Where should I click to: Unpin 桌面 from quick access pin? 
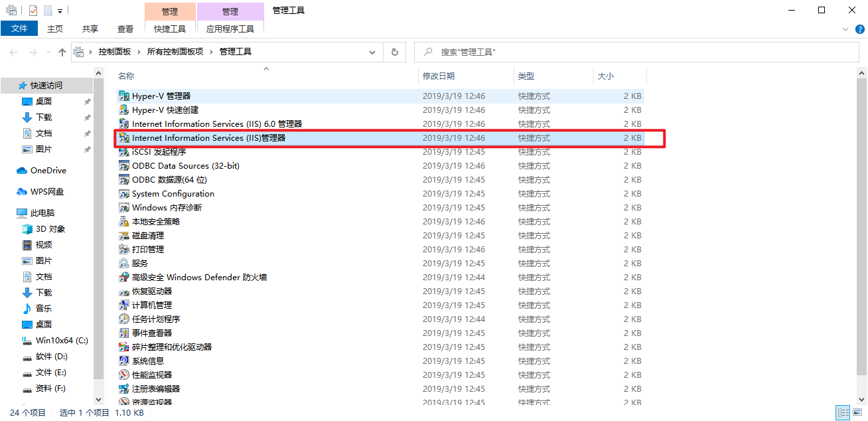(x=87, y=102)
